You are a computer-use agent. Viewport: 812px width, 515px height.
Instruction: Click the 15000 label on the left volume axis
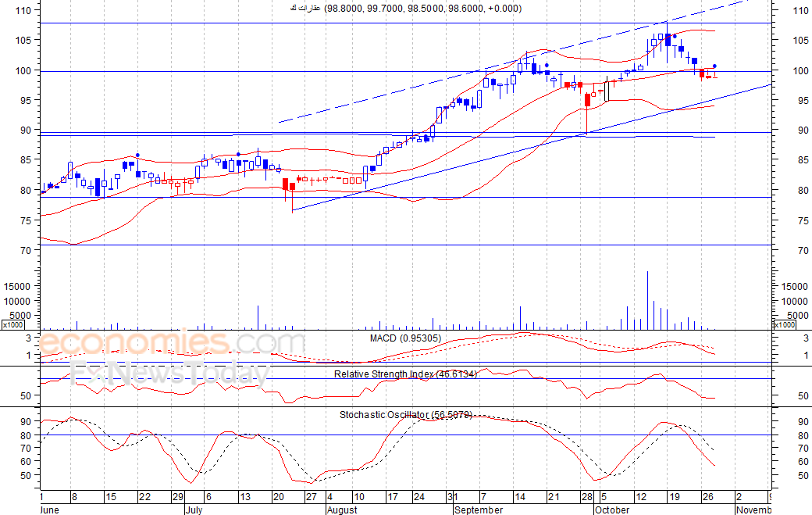(x=17, y=286)
